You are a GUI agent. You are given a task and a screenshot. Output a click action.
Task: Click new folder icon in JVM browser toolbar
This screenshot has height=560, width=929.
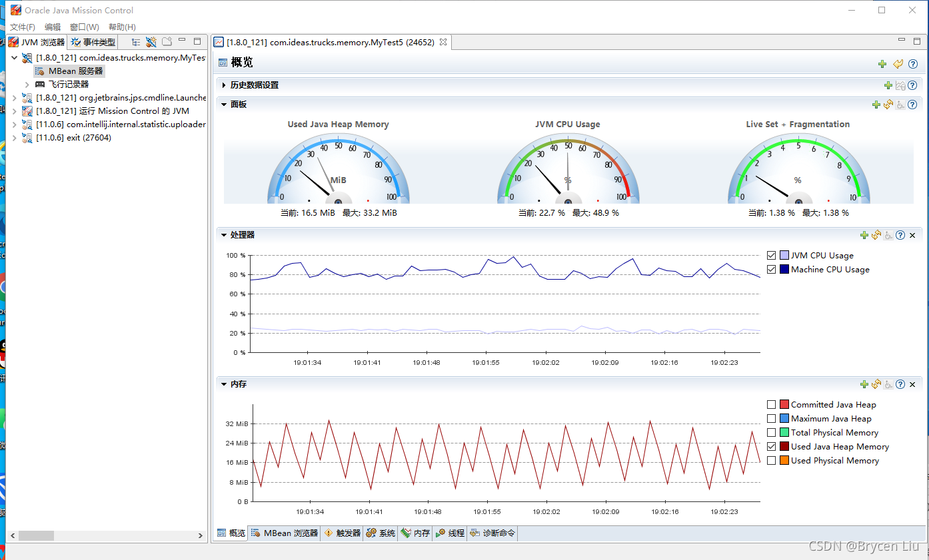pyautogui.click(x=167, y=41)
